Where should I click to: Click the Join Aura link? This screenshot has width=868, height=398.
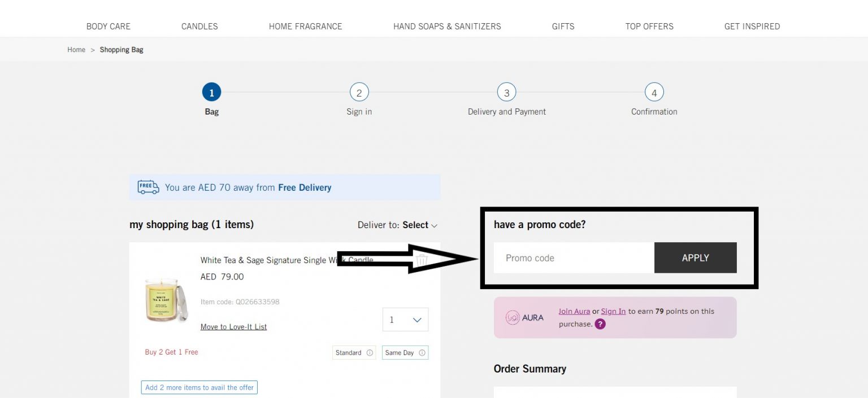pyautogui.click(x=574, y=311)
